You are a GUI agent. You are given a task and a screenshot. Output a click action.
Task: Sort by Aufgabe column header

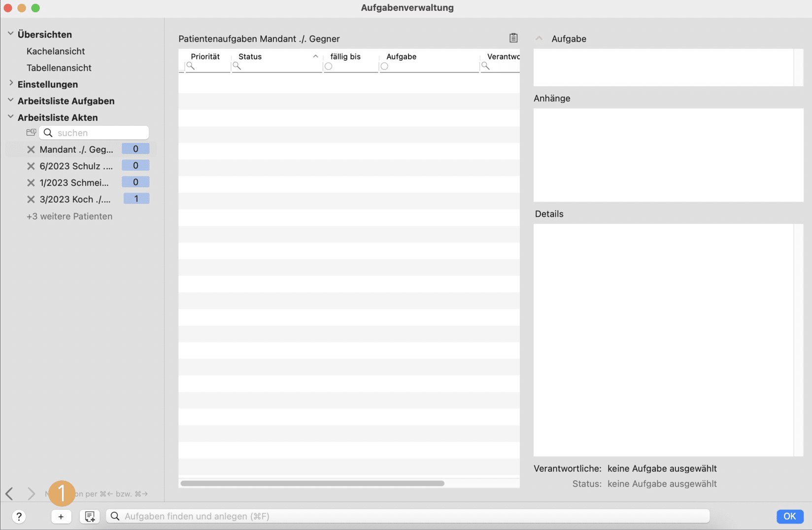pos(402,56)
